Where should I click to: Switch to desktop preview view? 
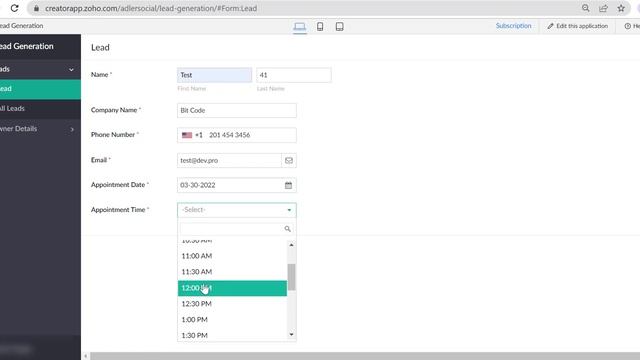tap(300, 27)
